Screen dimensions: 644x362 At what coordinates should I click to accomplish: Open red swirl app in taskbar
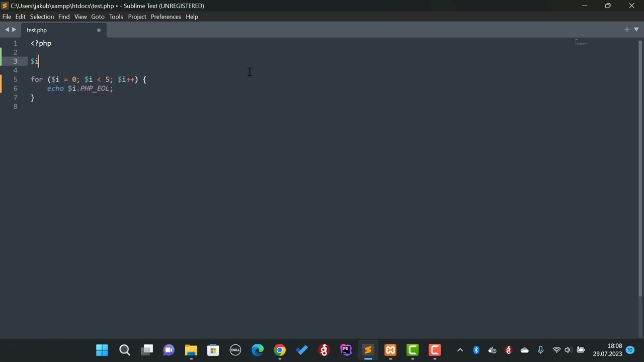tap(324, 350)
